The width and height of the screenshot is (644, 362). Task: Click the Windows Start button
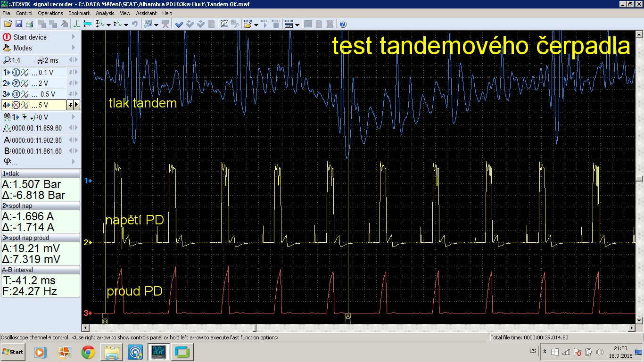[13, 352]
